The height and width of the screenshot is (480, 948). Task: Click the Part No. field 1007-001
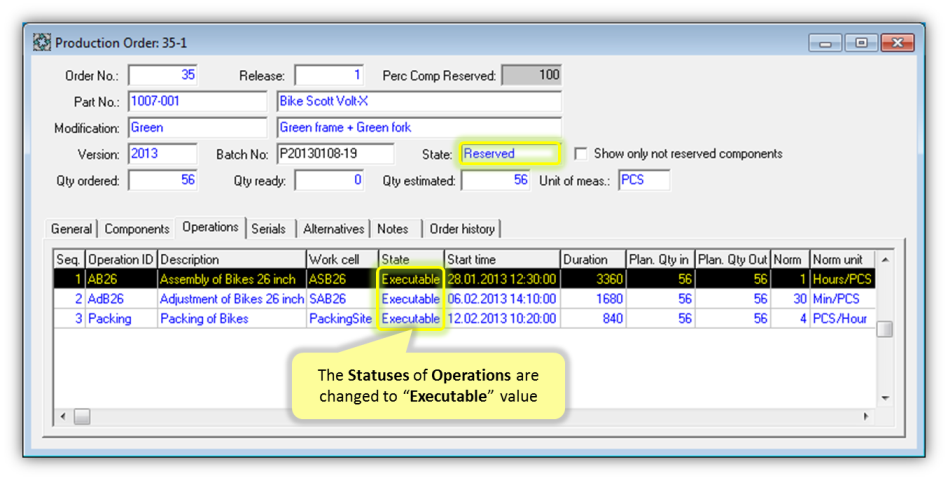(197, 101)
